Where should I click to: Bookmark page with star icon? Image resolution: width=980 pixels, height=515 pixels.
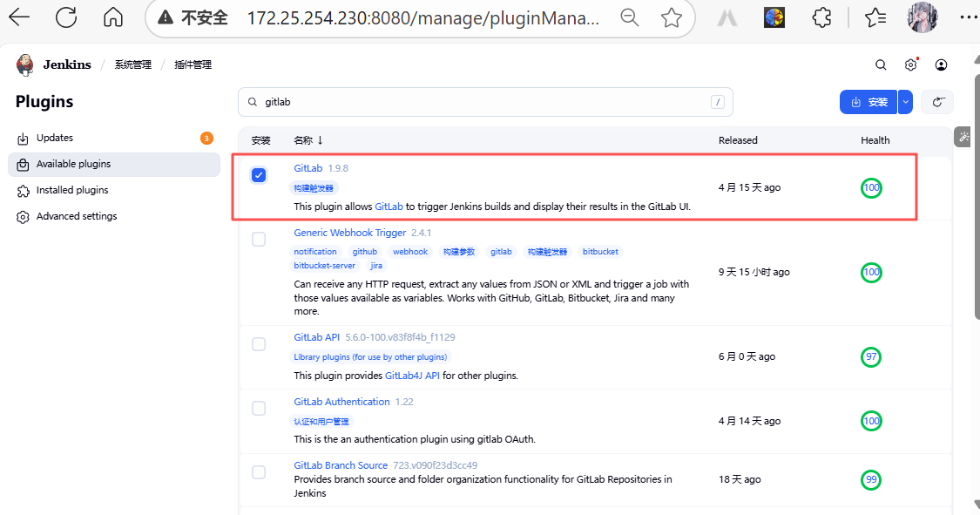672,17
